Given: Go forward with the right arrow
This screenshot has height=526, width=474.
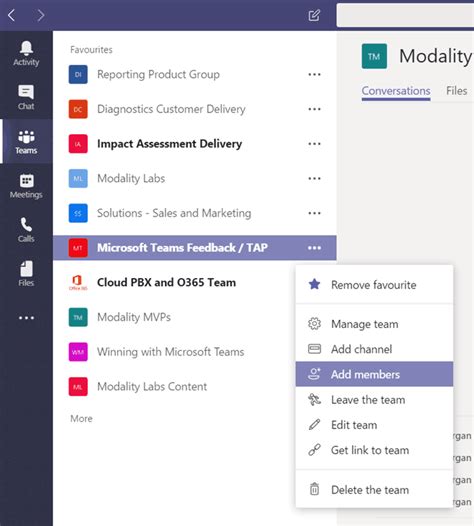Looking at the screenshot, I should tap(41, 15).
